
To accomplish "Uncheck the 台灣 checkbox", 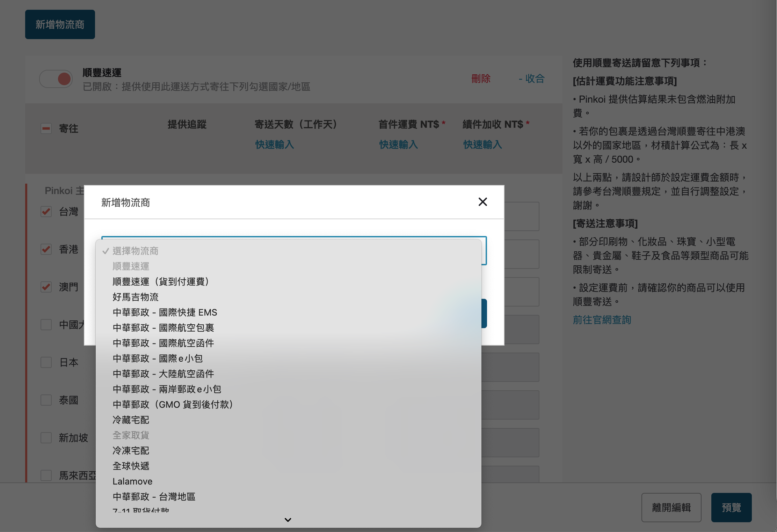I will pos(46,212).
